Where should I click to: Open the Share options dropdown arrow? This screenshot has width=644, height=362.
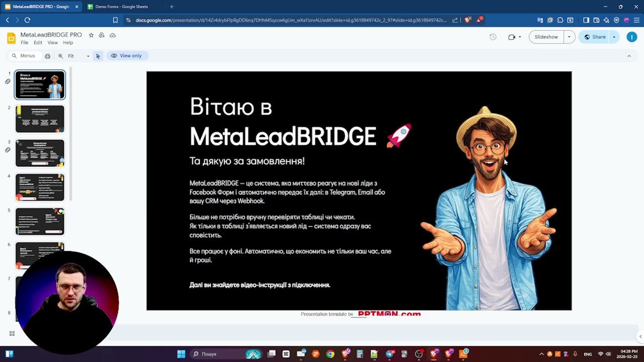tap(614, 37)
